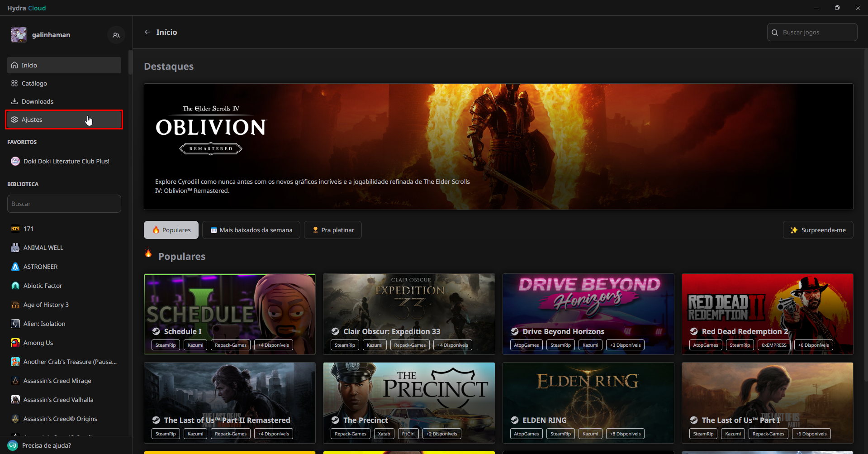Go to the Catálogo page
This screenshot has height=454, width=868.
34,83
